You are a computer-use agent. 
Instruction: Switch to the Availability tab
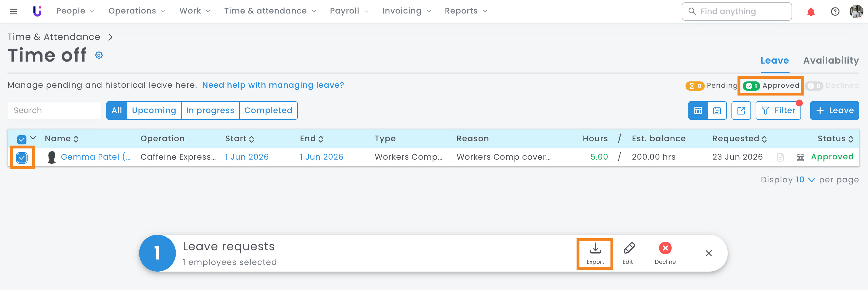[831, 61]
